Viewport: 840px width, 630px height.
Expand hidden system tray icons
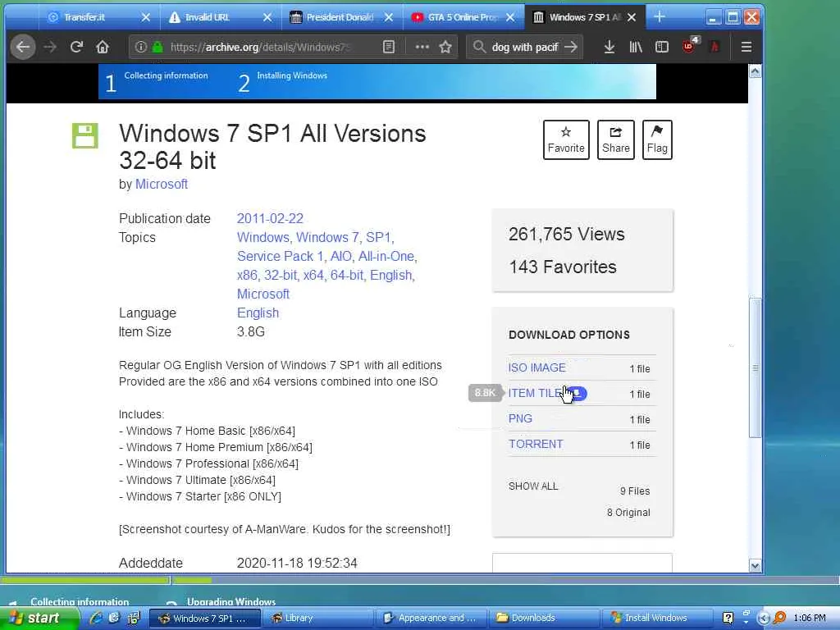click(765, 618)
